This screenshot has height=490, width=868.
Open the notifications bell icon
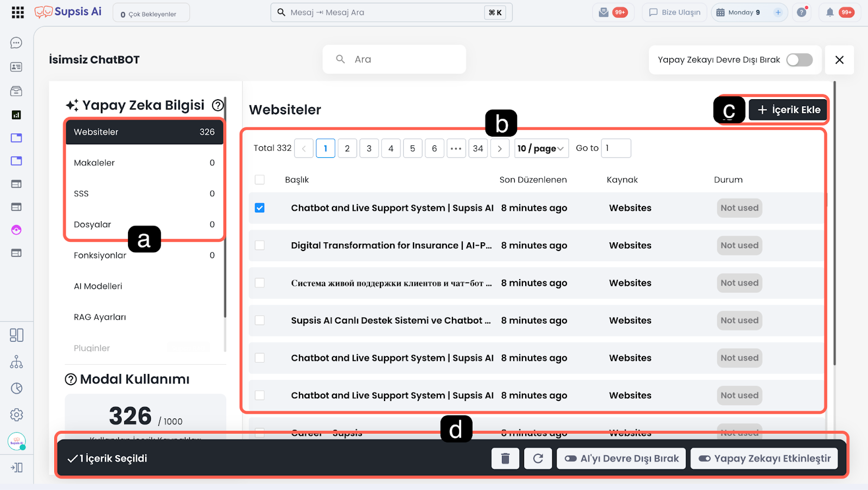[829, 12]
